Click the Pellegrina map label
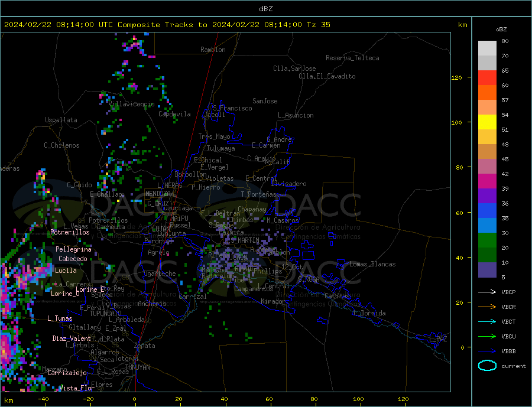532x407 pixels. (74, 249)
